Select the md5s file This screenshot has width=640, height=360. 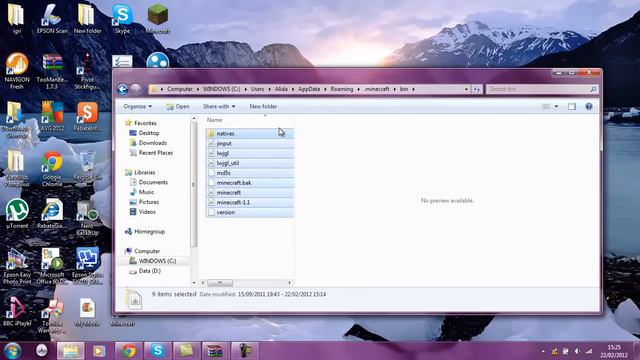click(x=250, y=173)
